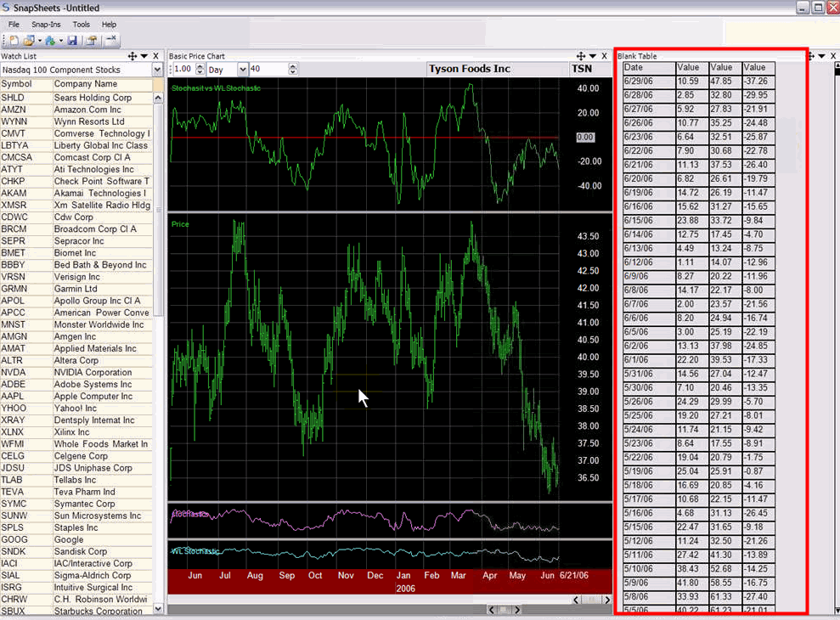Open the File menu
The height and width of the screenshot is (620, 840).
(x=14, y=25)
